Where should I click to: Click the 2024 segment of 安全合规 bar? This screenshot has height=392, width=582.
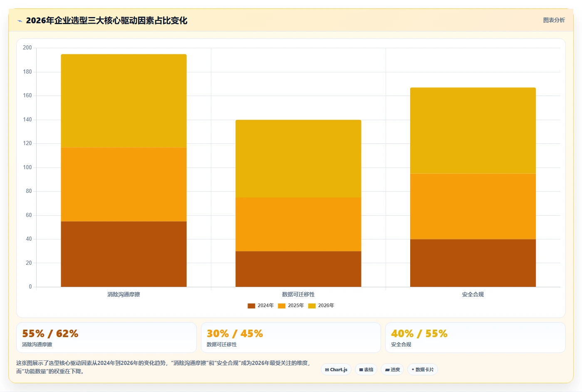click(473, 263)
